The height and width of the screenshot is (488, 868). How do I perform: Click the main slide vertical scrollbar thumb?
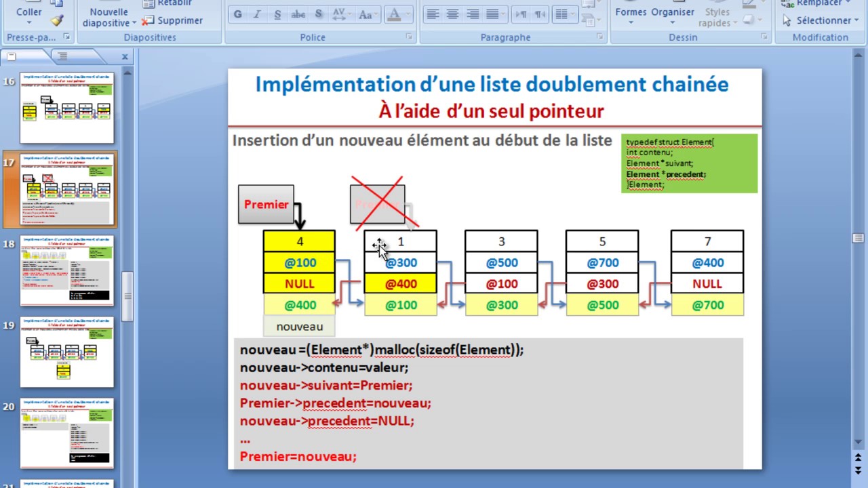pyautogui.click(x=858, y=238)
